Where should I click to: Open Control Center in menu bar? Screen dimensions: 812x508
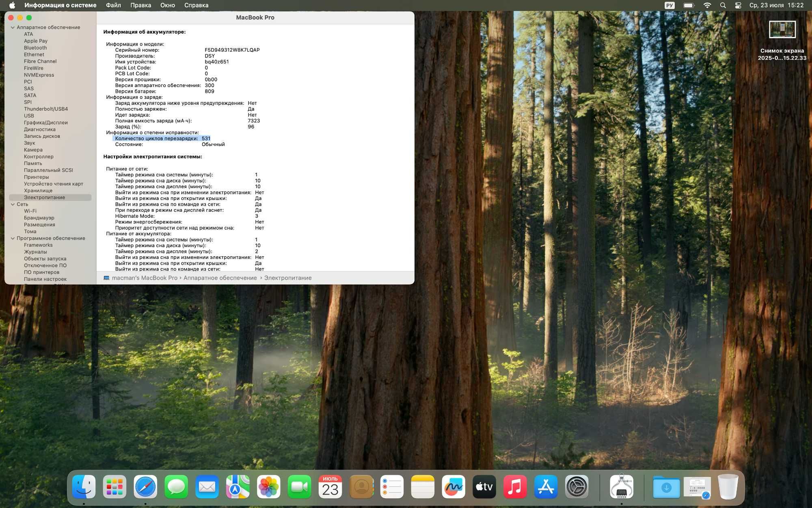pos(738,5)
